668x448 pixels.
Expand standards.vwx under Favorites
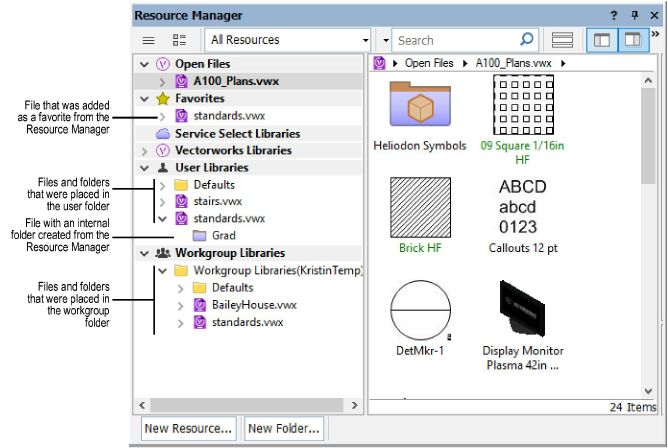162,116
